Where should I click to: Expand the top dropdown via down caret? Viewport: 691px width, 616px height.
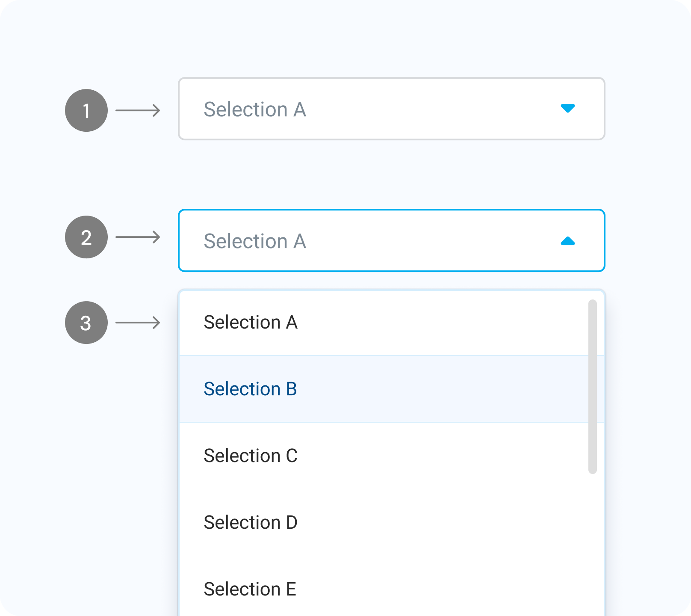click(x=567, y=108)
